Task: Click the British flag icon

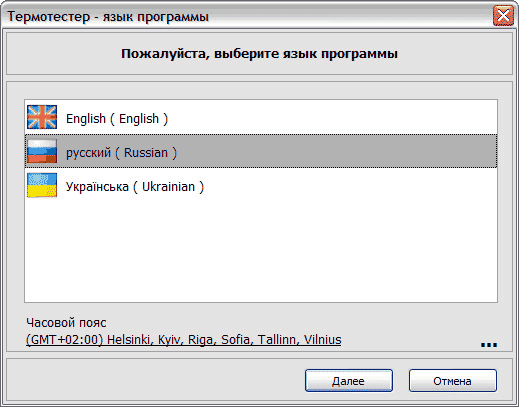Action: pyautogui.click(x=42, y=117)
